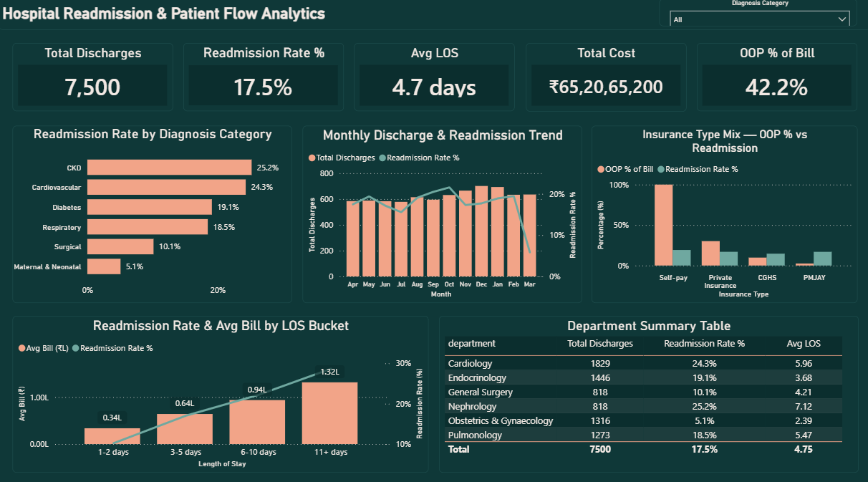This screenshot has height=482, width=868.
Task: Sort the table by the Readmission Rate % header
Action: (704, 344)
